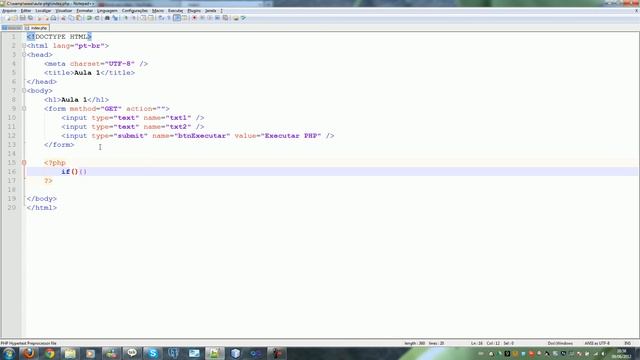Click 'Dos\Windows' in status bar
This screenshot has height=360, width=640.
560,343
